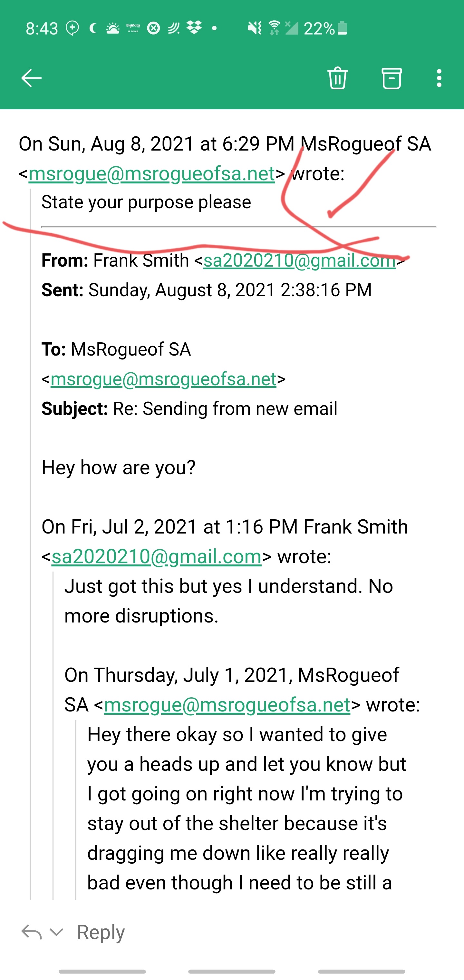Tap the battery icon in status bar
This screenshot has height=980, width=464.
tap(342, 28)
